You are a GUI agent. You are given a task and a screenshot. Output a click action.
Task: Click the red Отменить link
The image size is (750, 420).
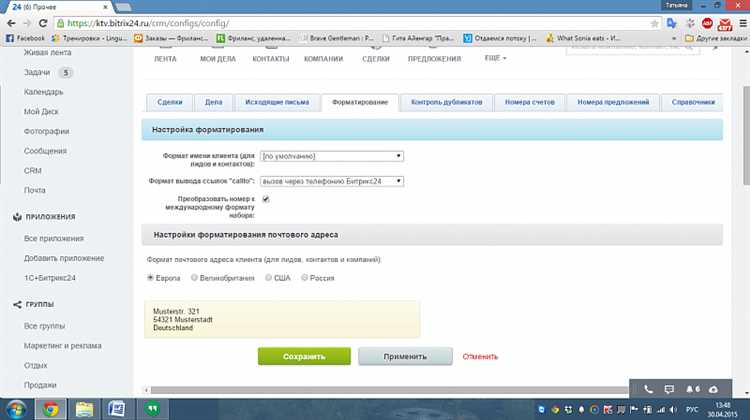480,357
